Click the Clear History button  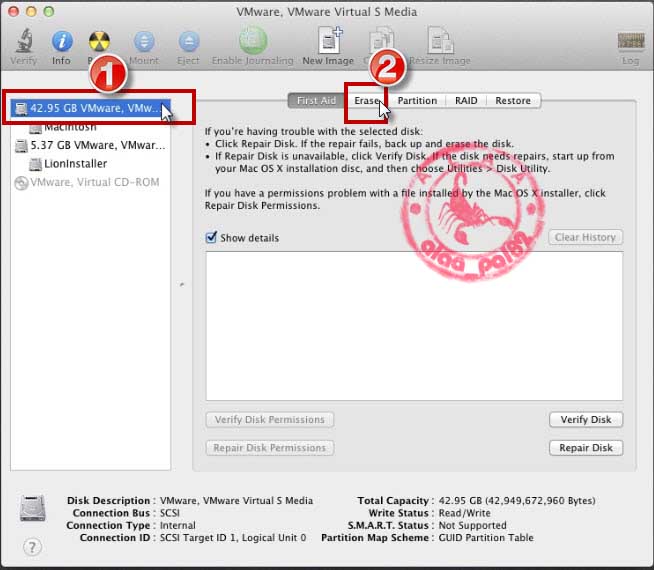coord(585,237)
